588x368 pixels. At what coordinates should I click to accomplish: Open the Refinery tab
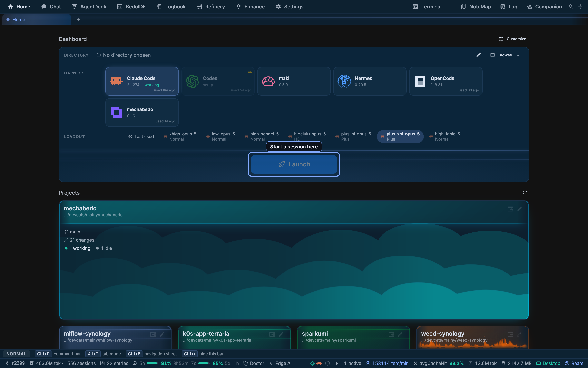(211, 7)
